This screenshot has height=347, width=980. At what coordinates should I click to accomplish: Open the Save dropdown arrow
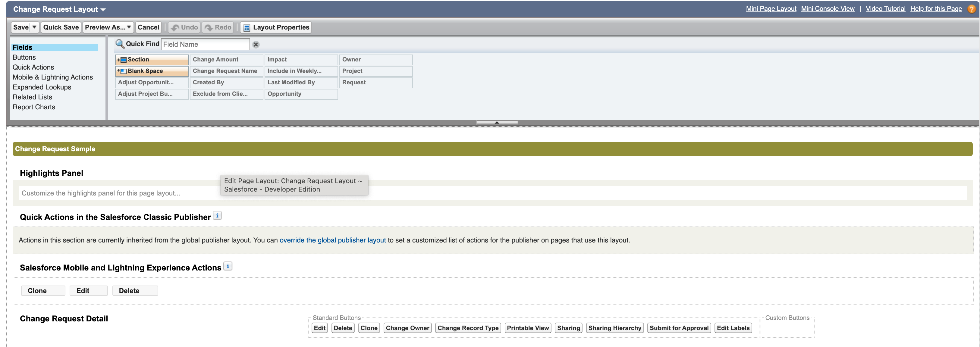[x=34, y=27]
